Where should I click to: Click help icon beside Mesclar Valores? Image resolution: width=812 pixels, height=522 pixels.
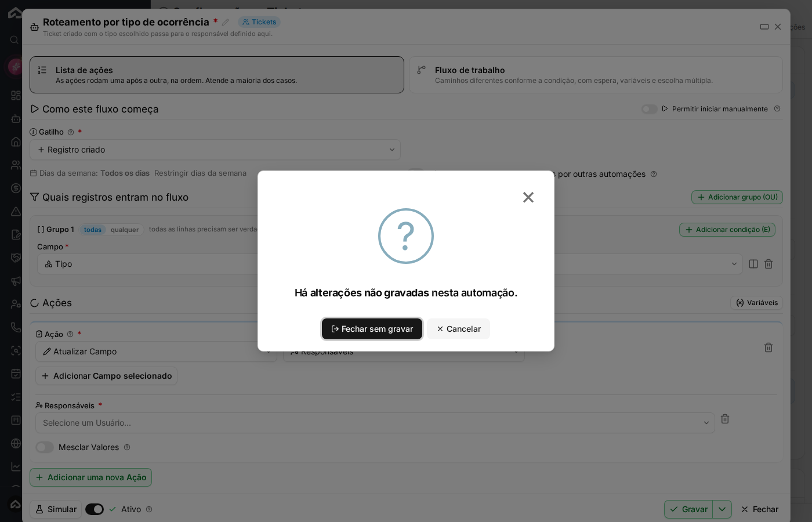click(x=127, y=447)
